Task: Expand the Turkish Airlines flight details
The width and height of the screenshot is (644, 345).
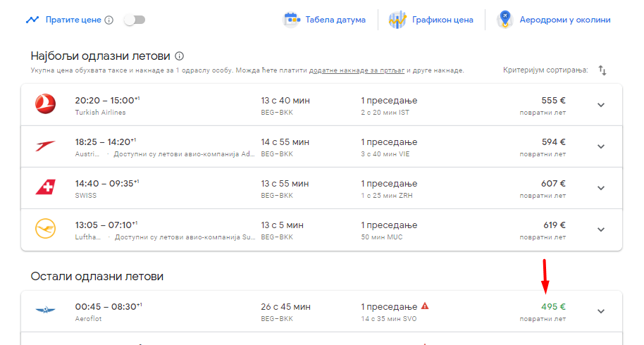Action: (x=601, y=105)
